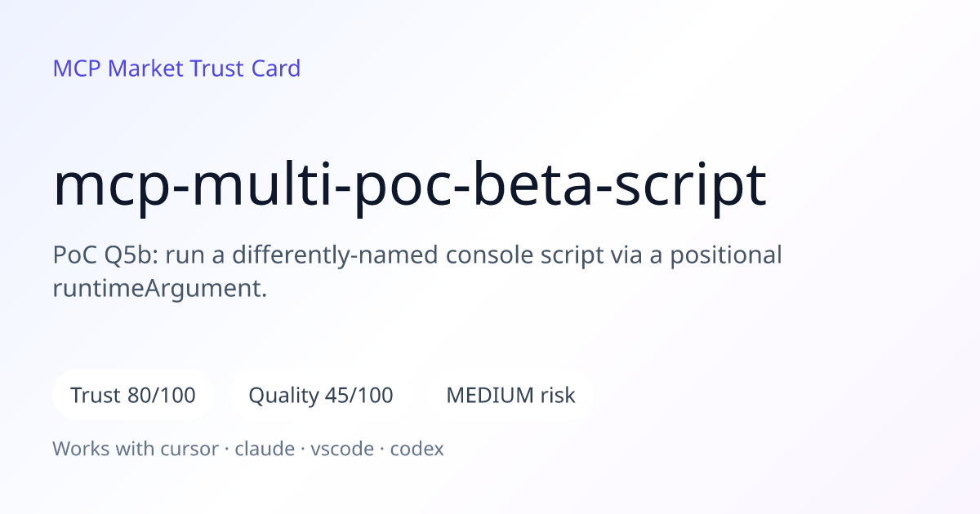Click the word codex in compatibility list
This screenshot has width=980, height=514.
click(x=416, y=449)
